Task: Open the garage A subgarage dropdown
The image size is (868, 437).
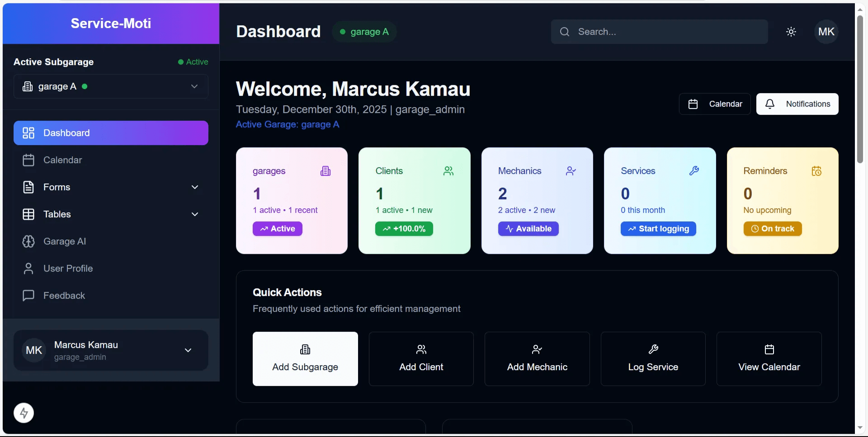Action: [111, 86]
